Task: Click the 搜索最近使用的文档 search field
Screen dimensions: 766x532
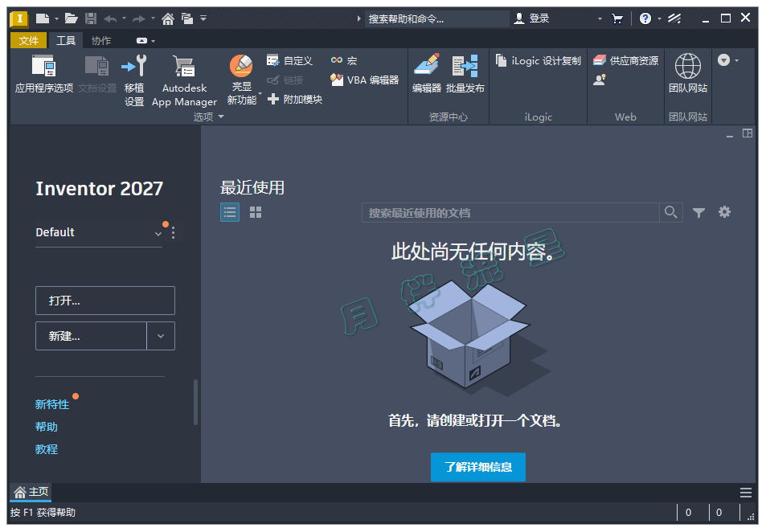Action: pyautogui.click(x=510, y=212)
